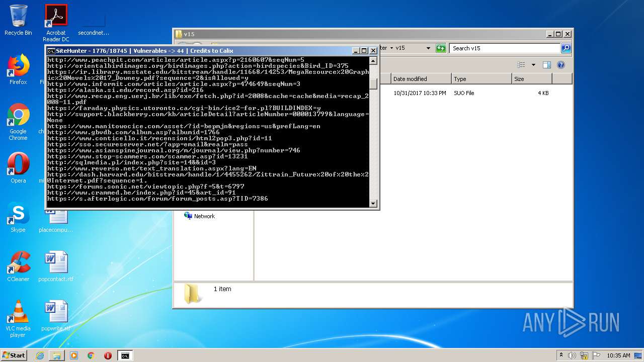
Task: Open Windows Explorer taskbar button
Action: (57, 355)
